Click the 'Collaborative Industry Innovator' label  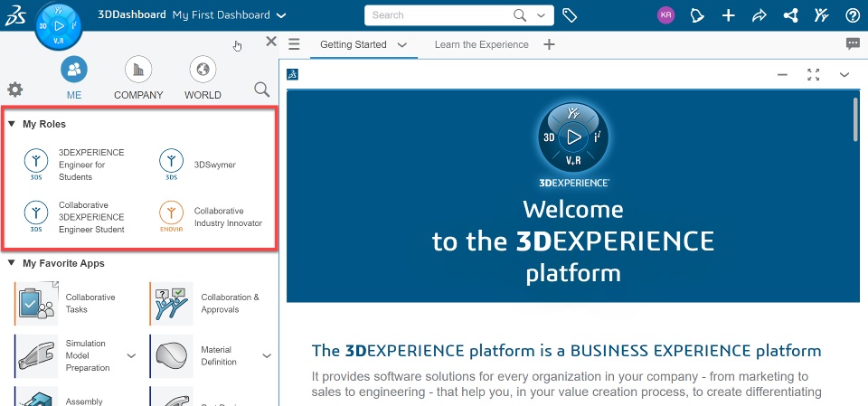click(228, 217)
